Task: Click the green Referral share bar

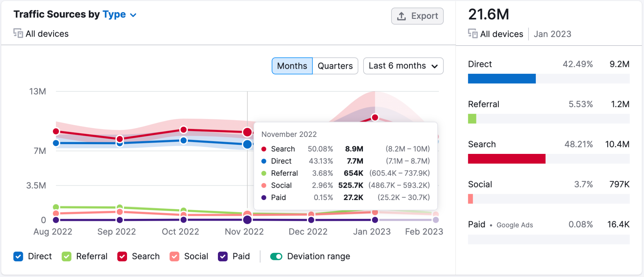Action: pos(472,119)
